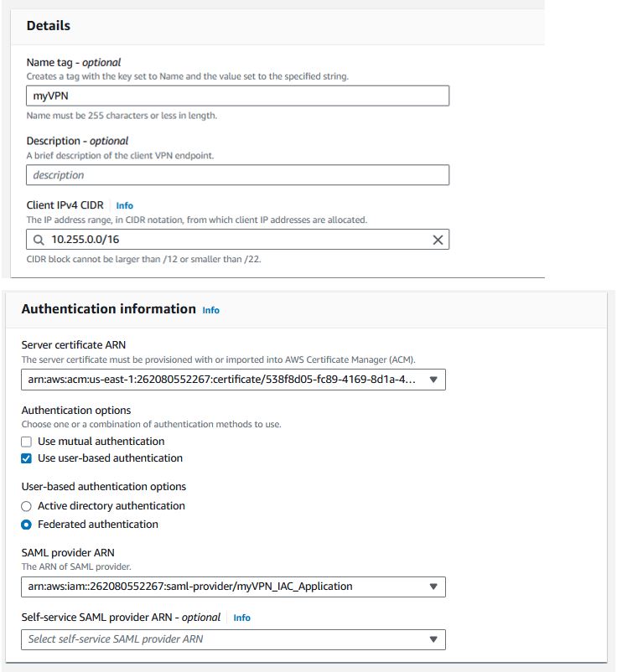Click the CIDR value 10.255.0.0/16 text
This screenshot has width=617, height=672.
pos(86,240)
